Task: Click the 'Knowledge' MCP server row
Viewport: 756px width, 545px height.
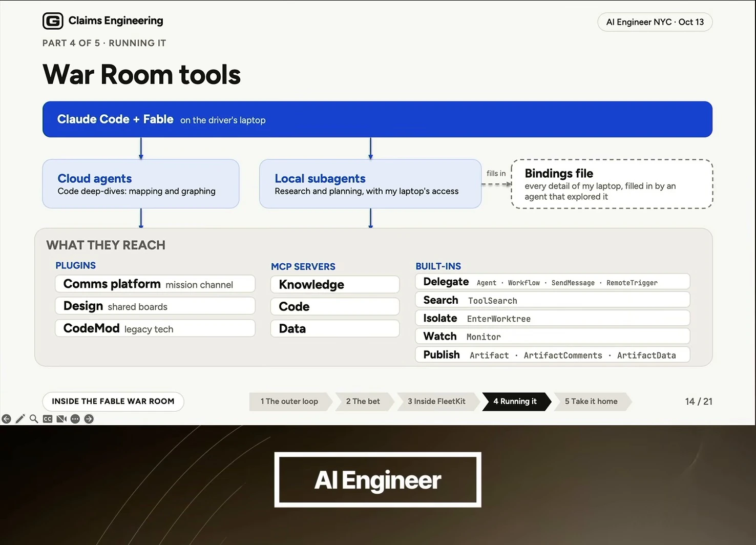Action: coord(335,284)
